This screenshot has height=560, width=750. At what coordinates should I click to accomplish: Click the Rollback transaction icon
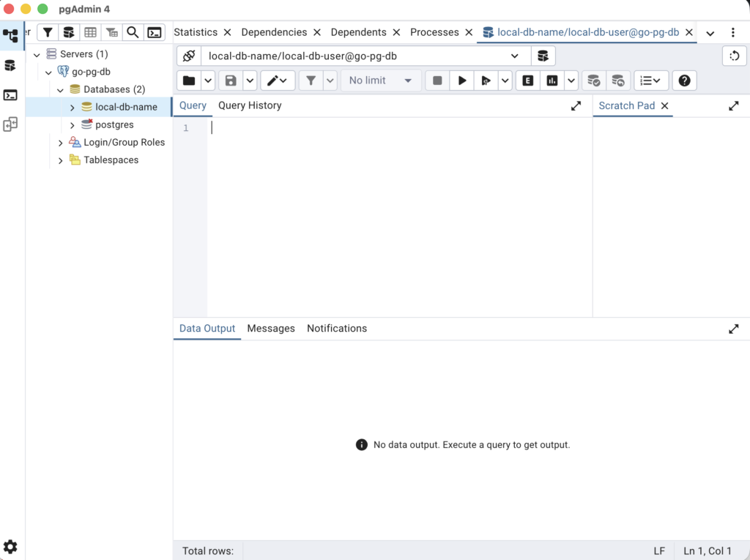[618, 81]
